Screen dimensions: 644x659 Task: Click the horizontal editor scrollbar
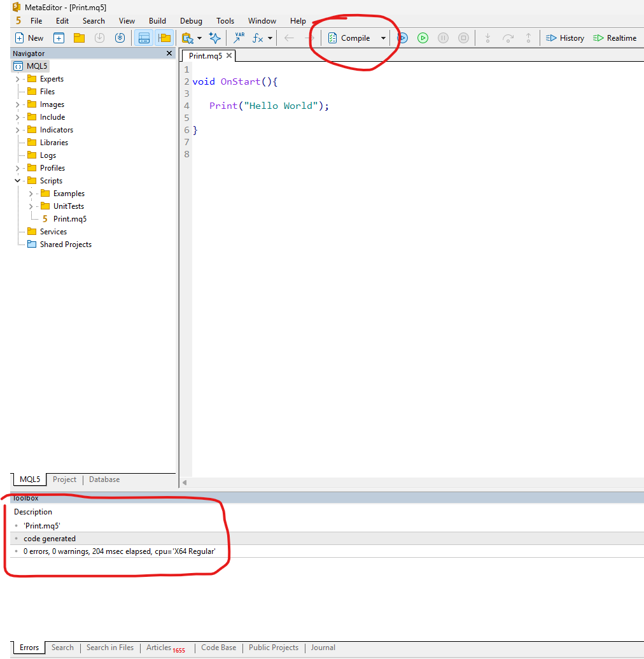pyautogui.click(x=414, y=483)
